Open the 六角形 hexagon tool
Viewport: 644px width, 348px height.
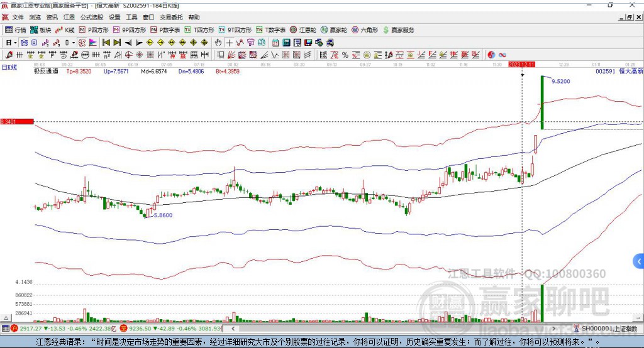pos(365,30)
